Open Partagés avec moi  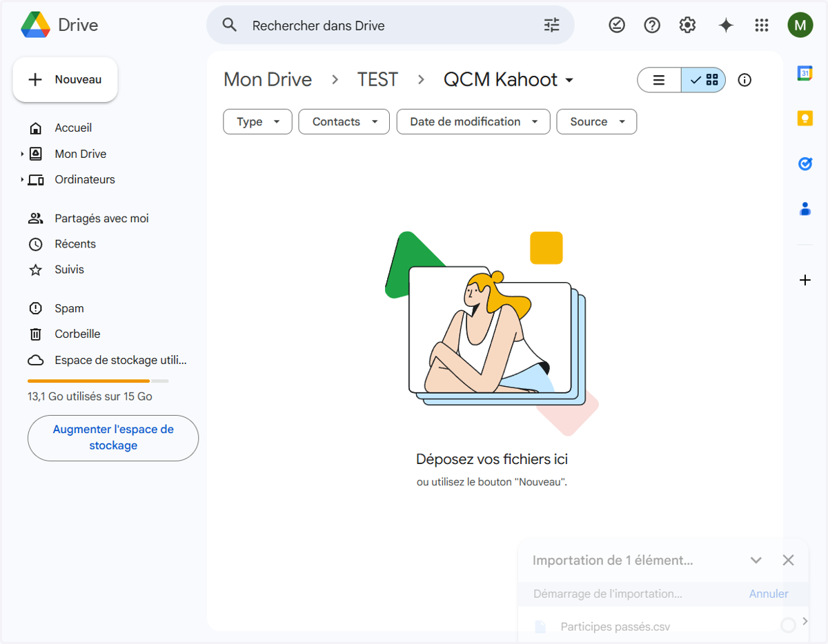coord(101,219)
